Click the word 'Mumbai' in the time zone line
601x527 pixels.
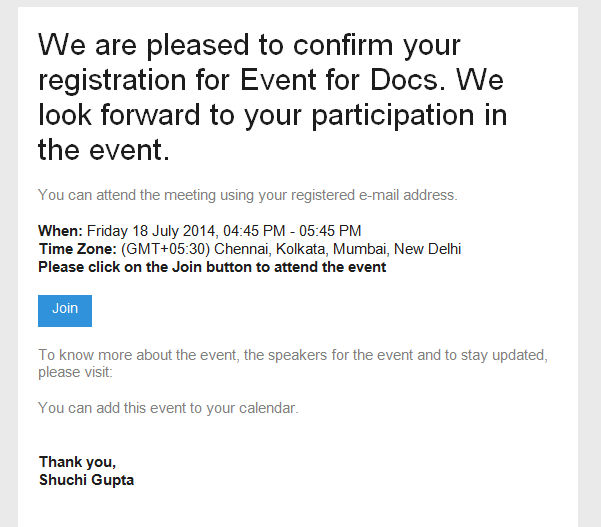[x=361, y=249]
